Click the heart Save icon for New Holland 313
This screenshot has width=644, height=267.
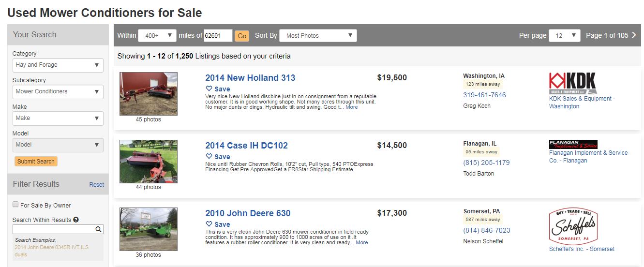(x=209, y=89)
